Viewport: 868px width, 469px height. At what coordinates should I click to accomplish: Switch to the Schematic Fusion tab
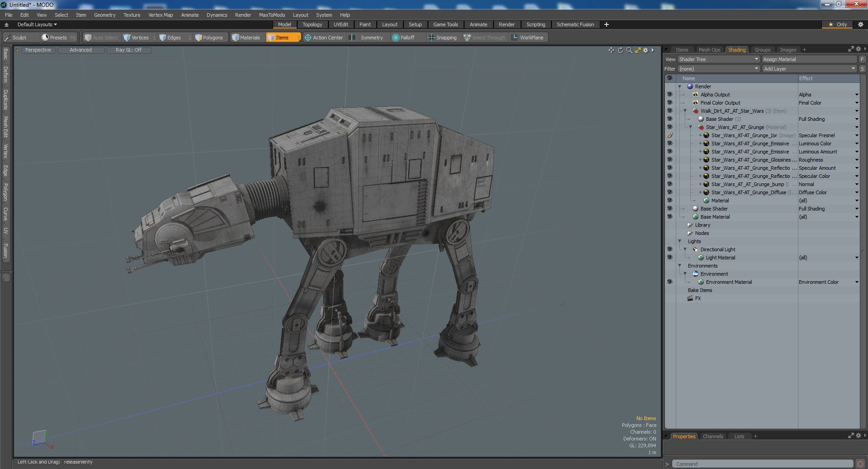tap(575, 24)
